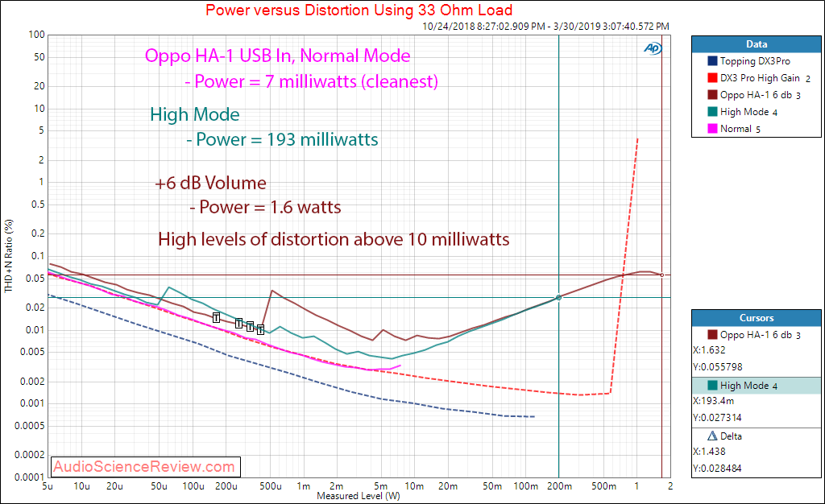
Task: Click the Topping DX3Pro legend entry
Action: (x=755, y=61)
